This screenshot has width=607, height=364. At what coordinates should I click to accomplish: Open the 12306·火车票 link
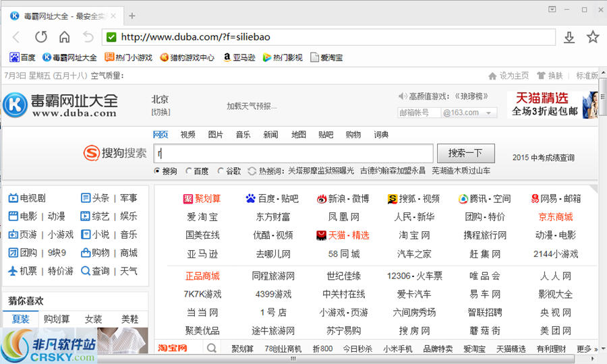pos(414,276)
